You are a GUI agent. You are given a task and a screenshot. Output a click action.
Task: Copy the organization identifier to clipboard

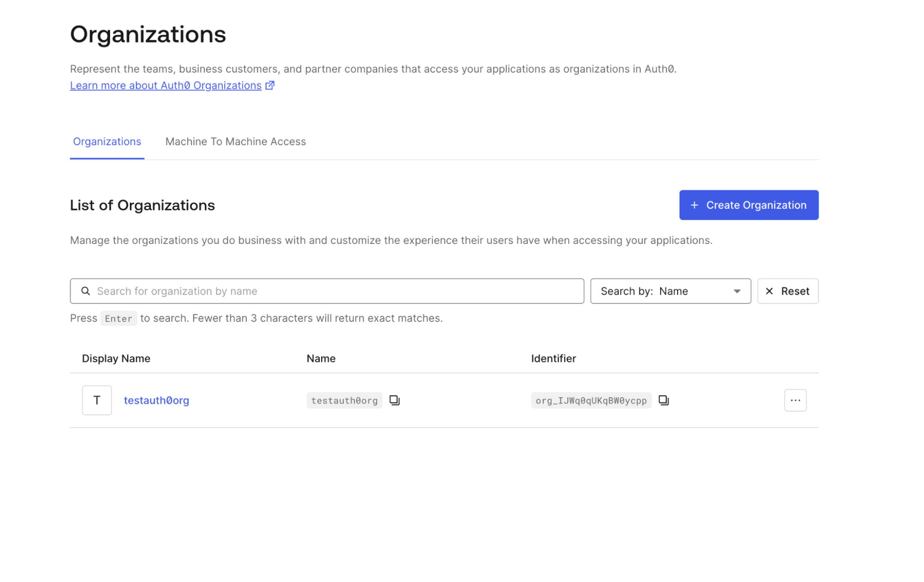(x=663, y=400)
